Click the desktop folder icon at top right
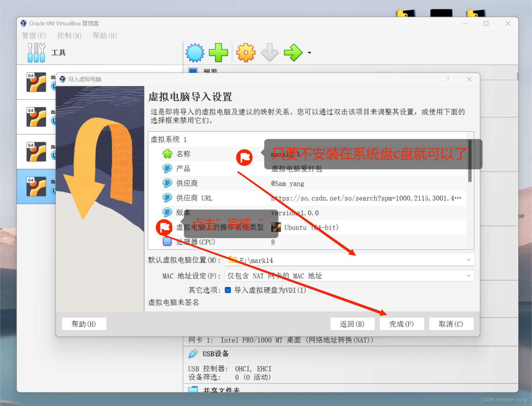532x406 pixels. pos(476,13)
